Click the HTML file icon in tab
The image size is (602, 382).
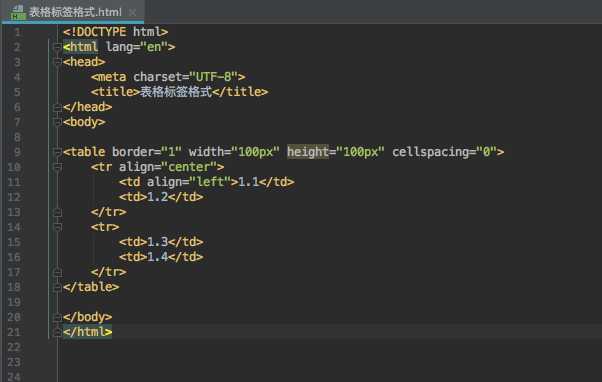pyautogui.click(x=18, y=12)
